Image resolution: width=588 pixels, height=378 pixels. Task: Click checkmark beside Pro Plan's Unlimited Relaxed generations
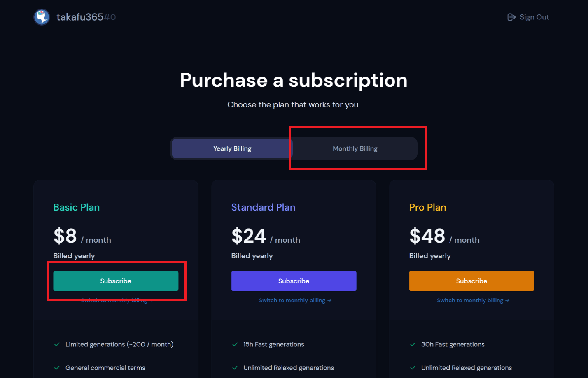point(413,368)
